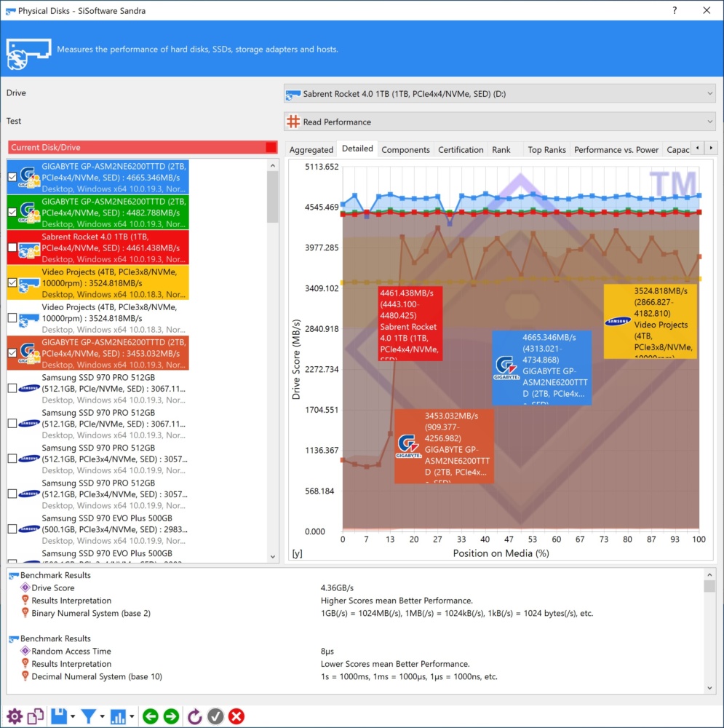Click the grey checkmark OK icon
Viewport: 724px width, 728px height.
tap(215, 716)
